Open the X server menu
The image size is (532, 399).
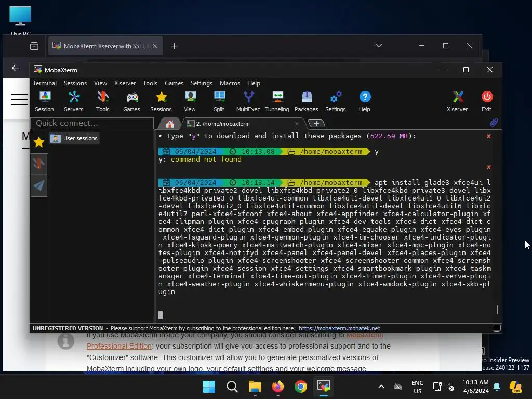click(x=125, y=83)
